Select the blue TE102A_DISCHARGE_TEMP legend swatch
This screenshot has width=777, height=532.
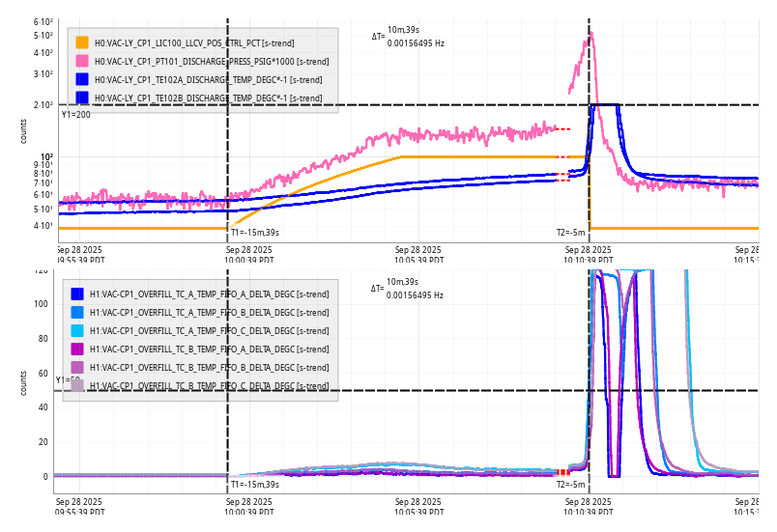pyautogui.click(x=82, y=79)
